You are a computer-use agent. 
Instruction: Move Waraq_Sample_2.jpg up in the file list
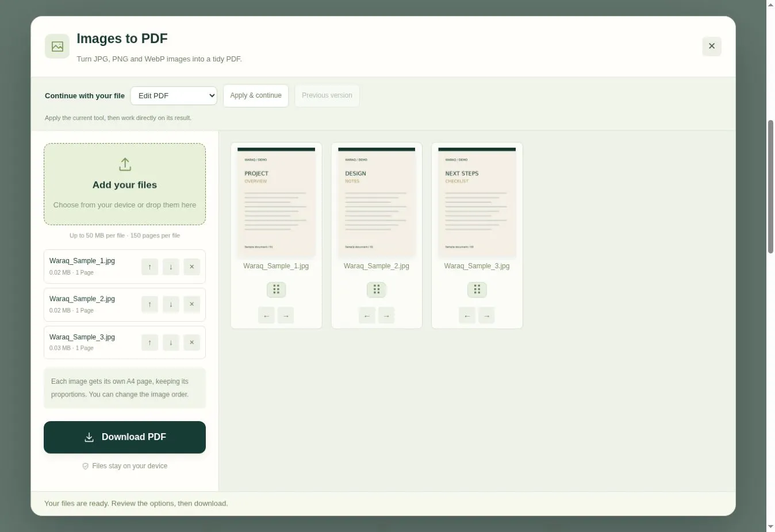pyautogui.click(x=149, y=304)
